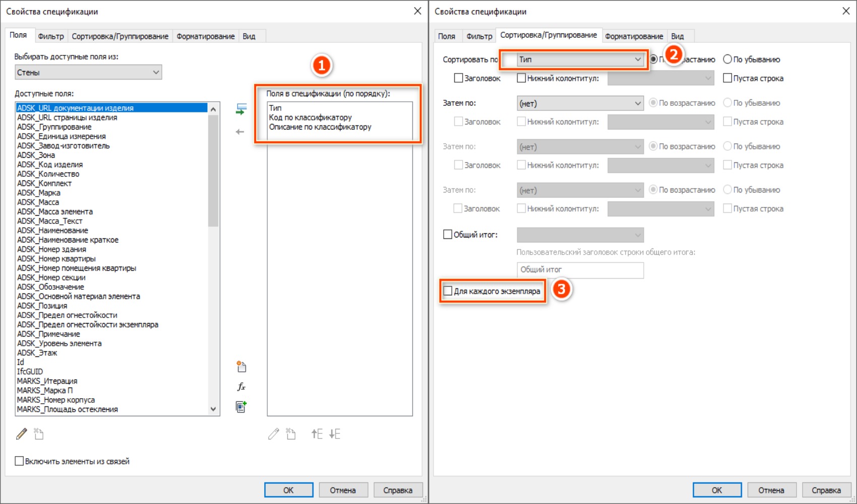Screen dimensions: 857x504
Task: Click the move parameter up icon
Action: pyautogui.click(x=317, y=434)
